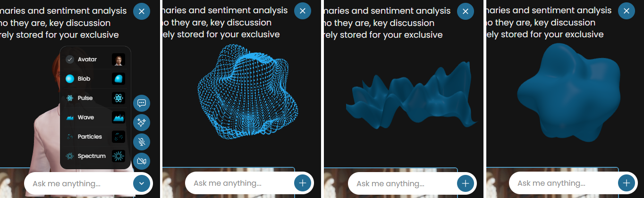Close the panel showing the avatar menu
The image size is (644, 198).
coord(142,11)
